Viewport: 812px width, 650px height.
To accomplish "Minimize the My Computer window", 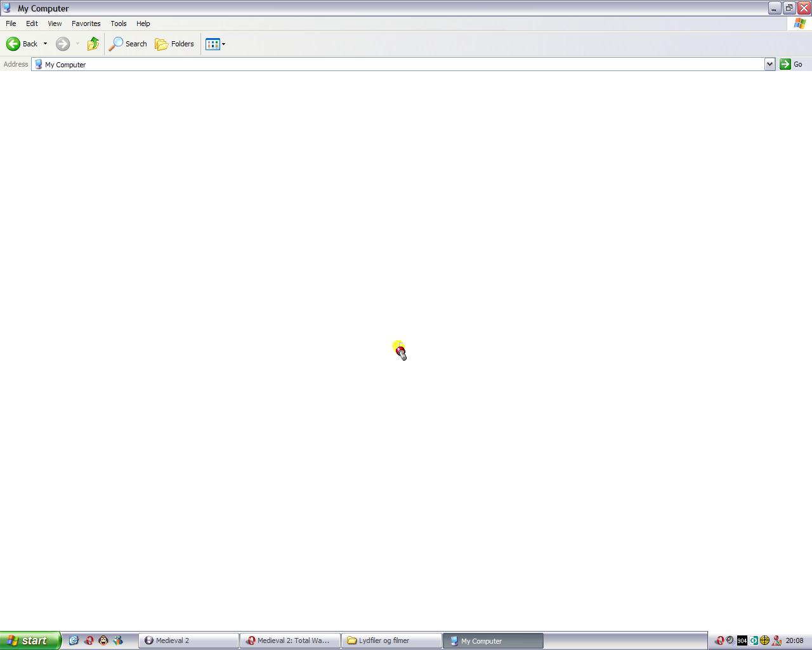I will (774, 8).
